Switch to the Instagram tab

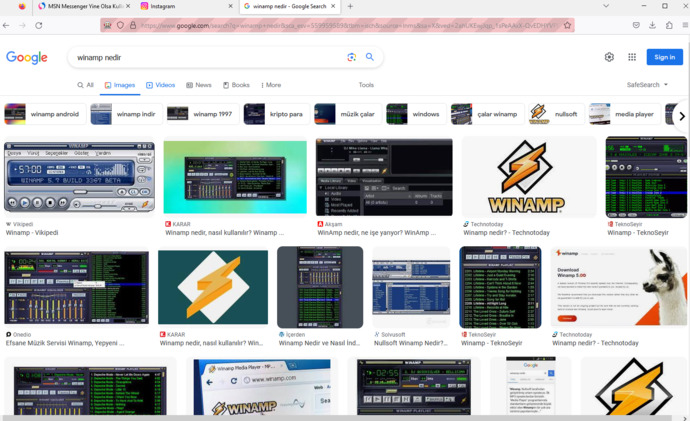coord(186,6)
